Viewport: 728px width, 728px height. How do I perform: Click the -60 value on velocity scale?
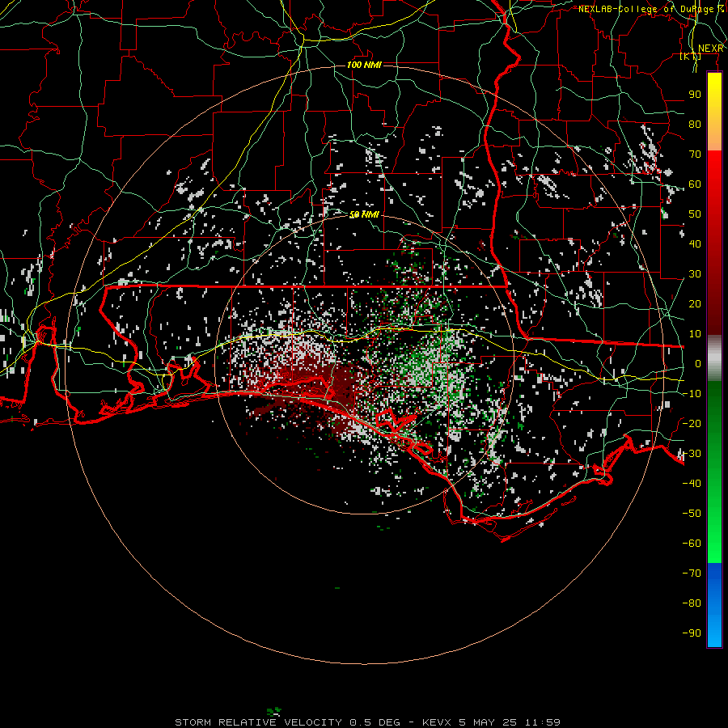pyautogui.click(x=692, y=544)
